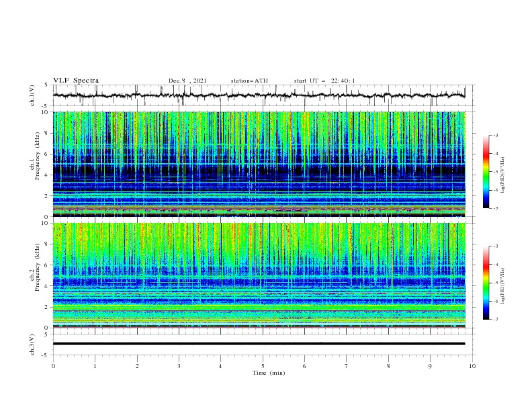Click the "5" tick on the time axis
Viewport: 532px width, 411px height.
click(x=263, y=366)
